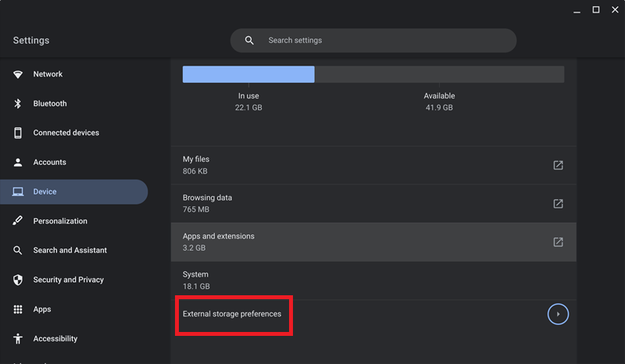Click the Accessibility figure icon
Screen dimensions: 625x364
(17, 339)
